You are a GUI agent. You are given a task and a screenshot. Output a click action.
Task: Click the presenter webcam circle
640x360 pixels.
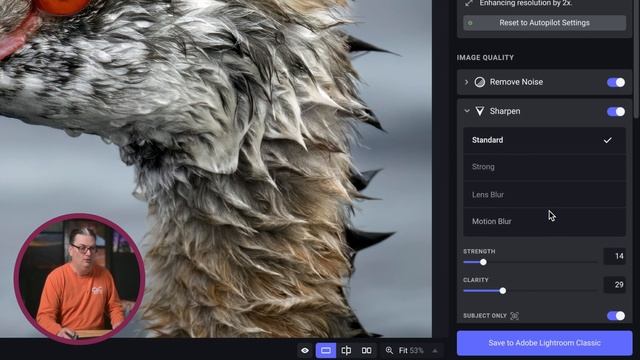[x=79, y=278]
